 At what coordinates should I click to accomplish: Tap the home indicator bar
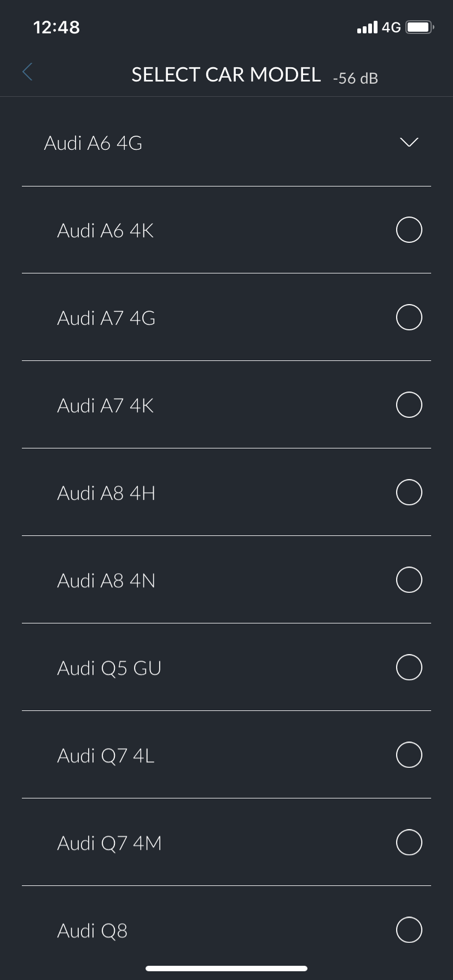pos(226,968)
